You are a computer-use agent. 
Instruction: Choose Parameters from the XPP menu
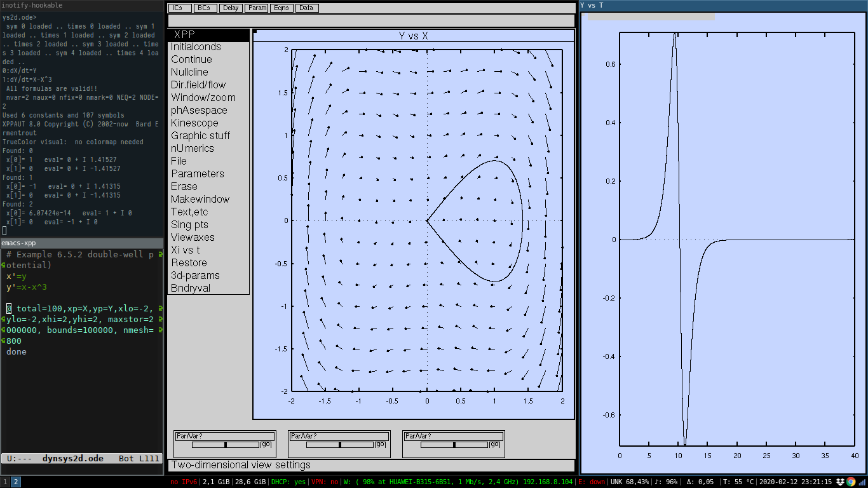[208, 174]
